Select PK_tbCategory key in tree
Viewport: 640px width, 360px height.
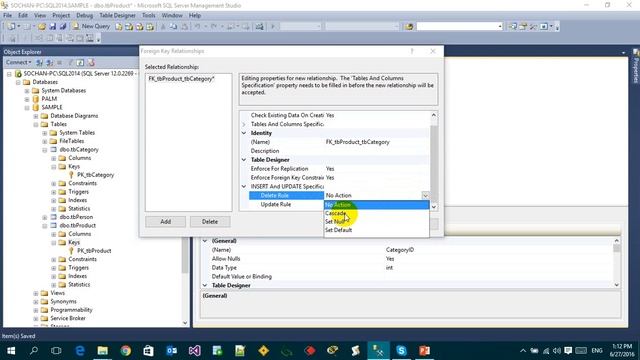point(96,175)
